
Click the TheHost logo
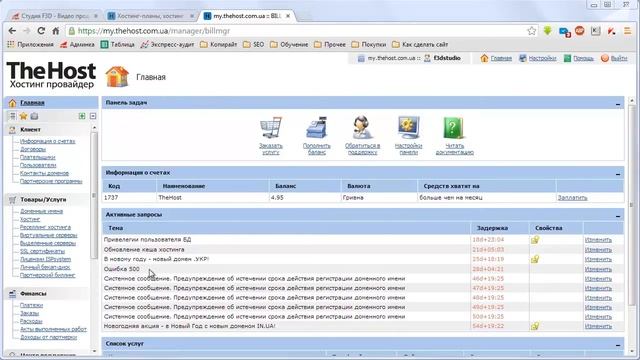tap(51, 75)
